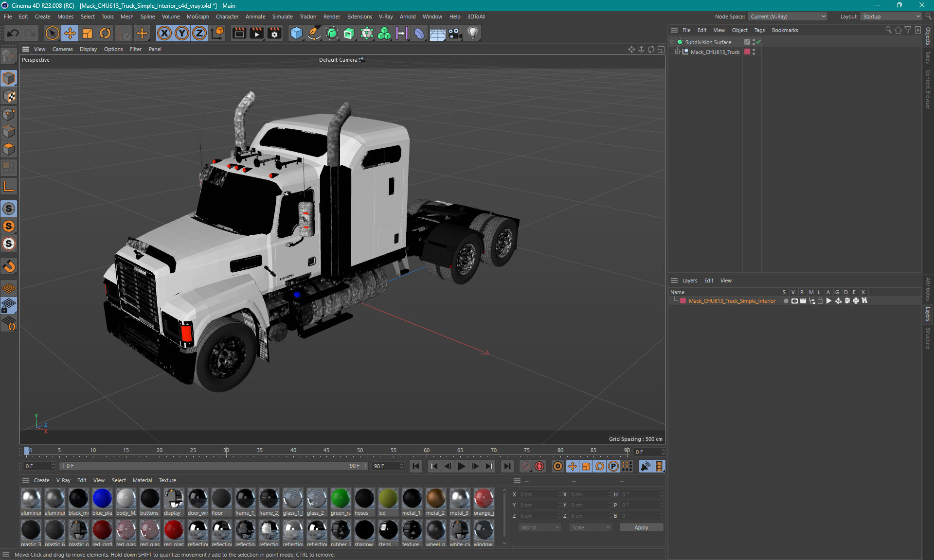This screenshot has width=934, height=560.
Task: Open the MoGraph menu
Action: [198, 17]
